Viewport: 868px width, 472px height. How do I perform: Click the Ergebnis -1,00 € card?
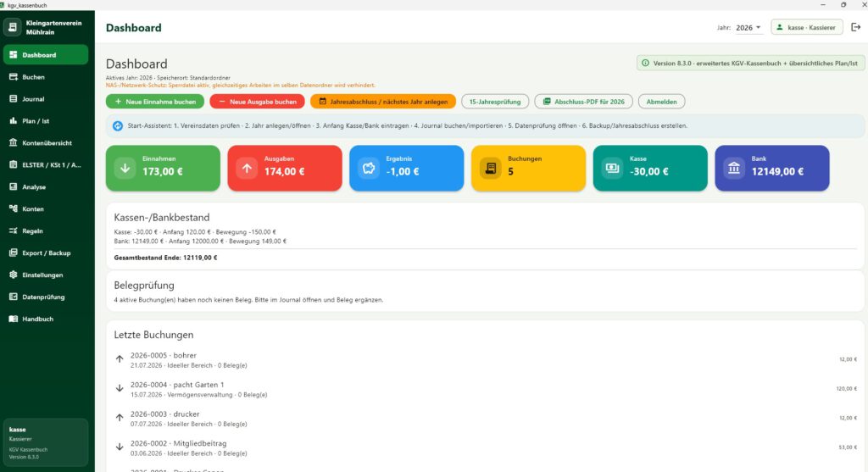coord(406,169)
